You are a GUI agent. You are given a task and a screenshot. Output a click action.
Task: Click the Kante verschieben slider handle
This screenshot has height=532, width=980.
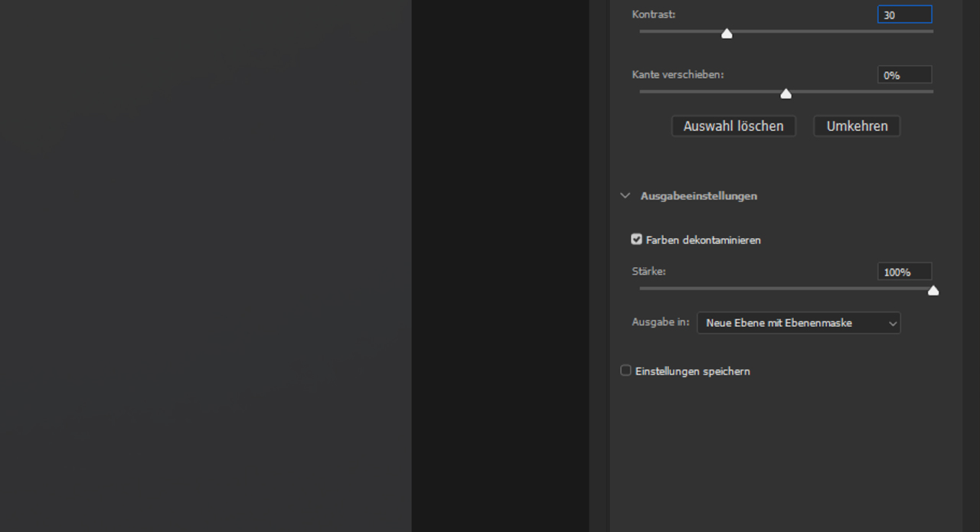[x=786, y=93]
